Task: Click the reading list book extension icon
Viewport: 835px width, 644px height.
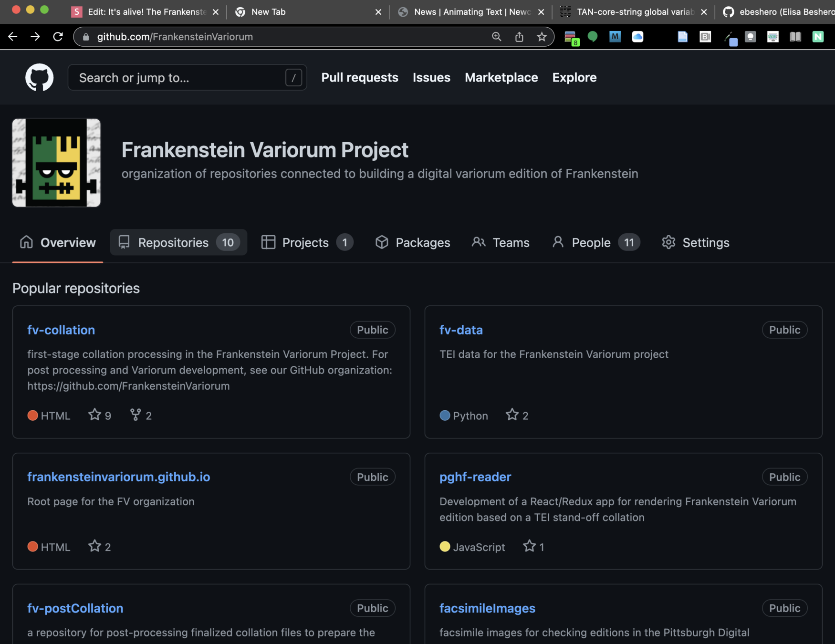Action: pyautogui.click(x=795, y=37)
